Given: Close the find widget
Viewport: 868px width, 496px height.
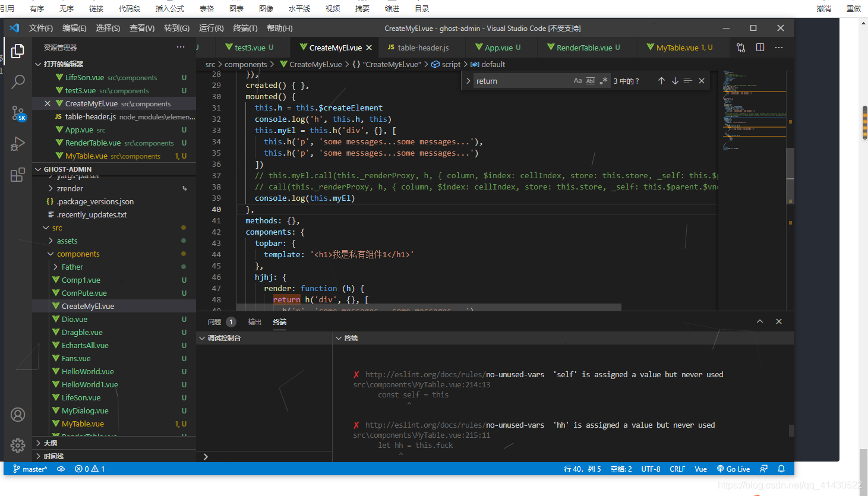Looking at the screenshot, I should coord(702,81).
